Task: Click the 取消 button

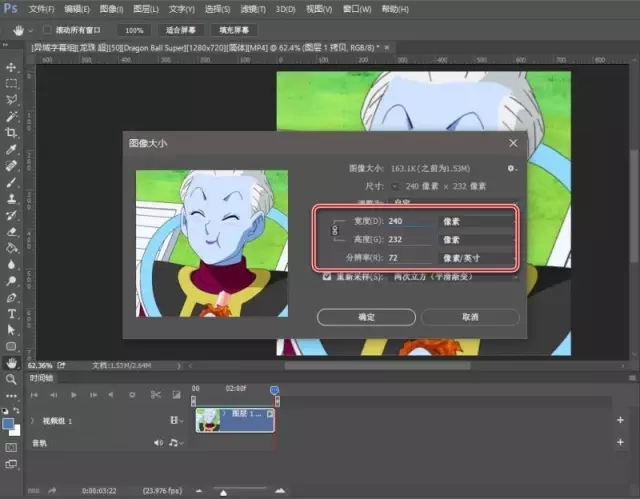Action: pyautogui.click(x=470, y=317)
